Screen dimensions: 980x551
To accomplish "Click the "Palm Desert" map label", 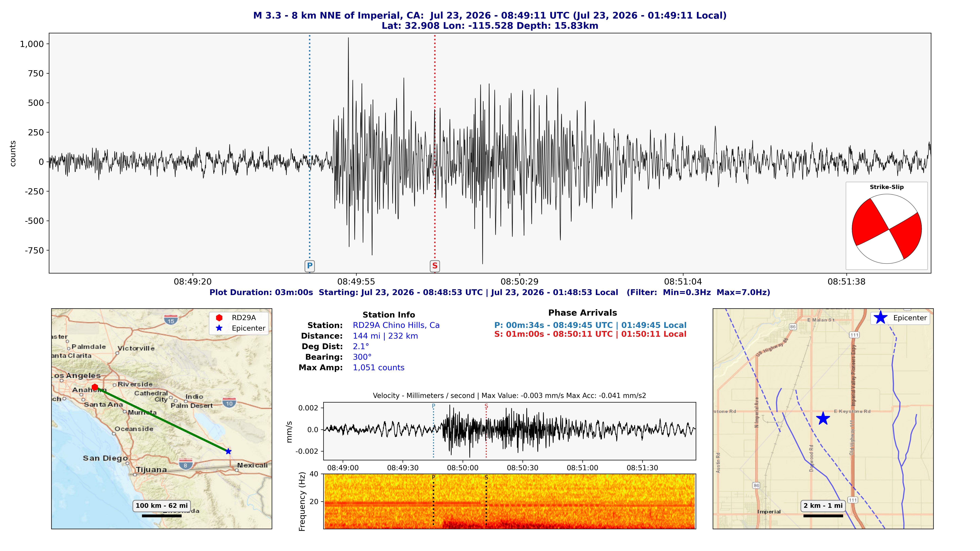I will (192, 406).
